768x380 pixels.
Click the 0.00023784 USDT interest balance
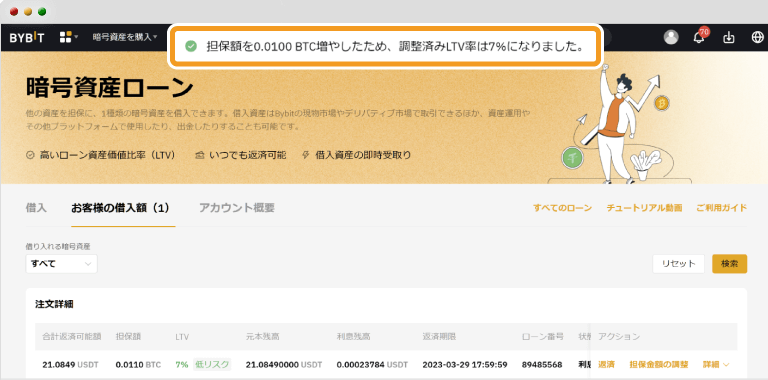click(x=372, y=364)
